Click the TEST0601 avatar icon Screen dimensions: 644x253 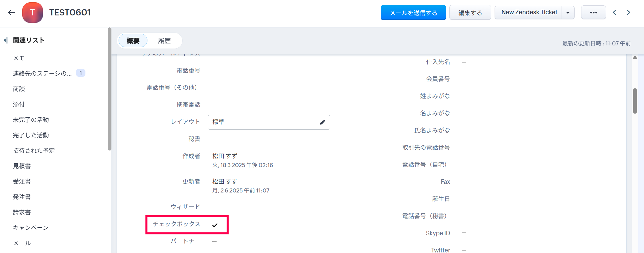pos(33,13)
